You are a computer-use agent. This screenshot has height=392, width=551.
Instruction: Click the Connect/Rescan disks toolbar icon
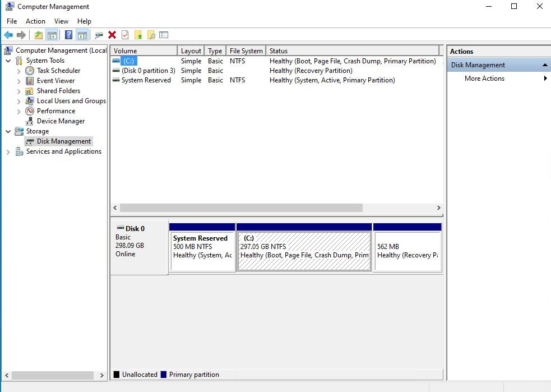click(x=99, y=35)
